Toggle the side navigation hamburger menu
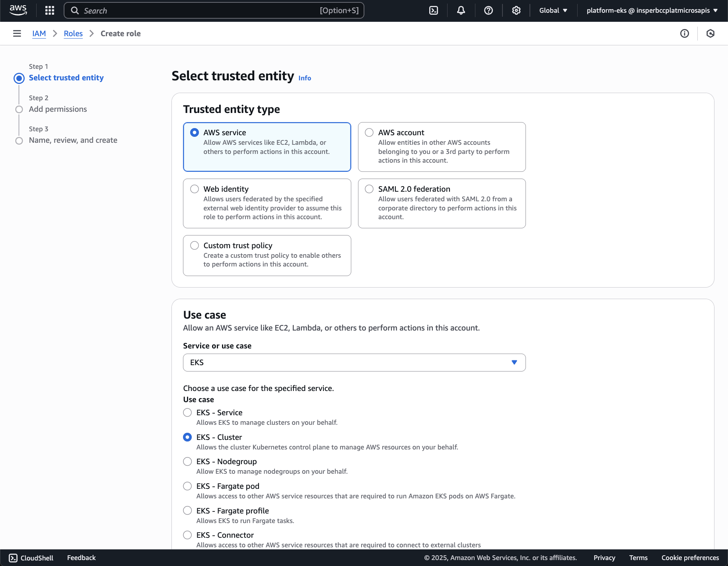 pos(17,33)
